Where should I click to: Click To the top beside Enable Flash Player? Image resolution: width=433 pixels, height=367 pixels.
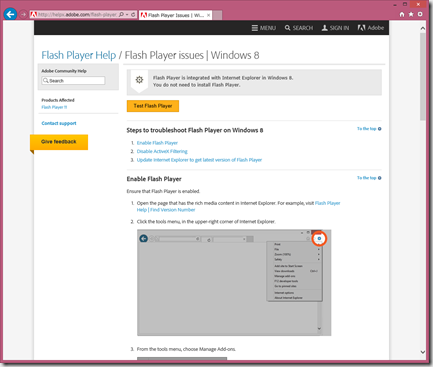pyautogui.click(x=369, y=178)
